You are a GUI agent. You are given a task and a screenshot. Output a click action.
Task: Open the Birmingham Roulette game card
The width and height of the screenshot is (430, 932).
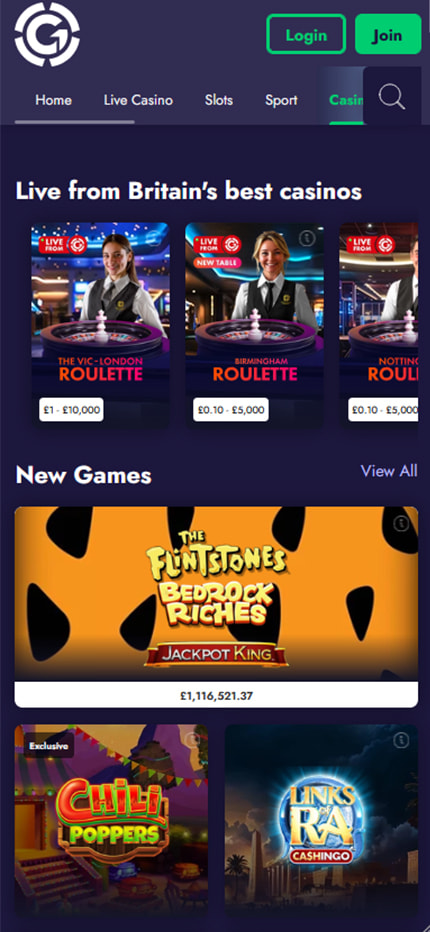(254, 325)
